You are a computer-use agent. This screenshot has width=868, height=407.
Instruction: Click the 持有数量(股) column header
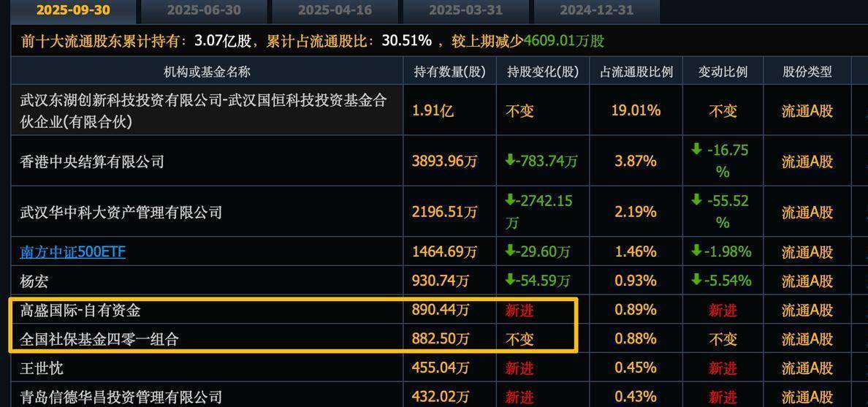click(x=449, y=72)
